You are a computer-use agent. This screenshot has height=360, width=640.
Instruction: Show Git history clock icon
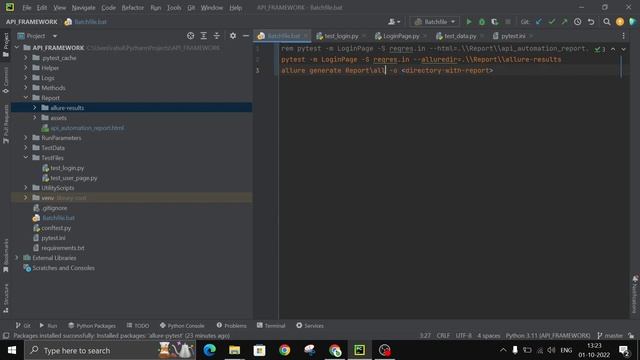coord(578,22)
